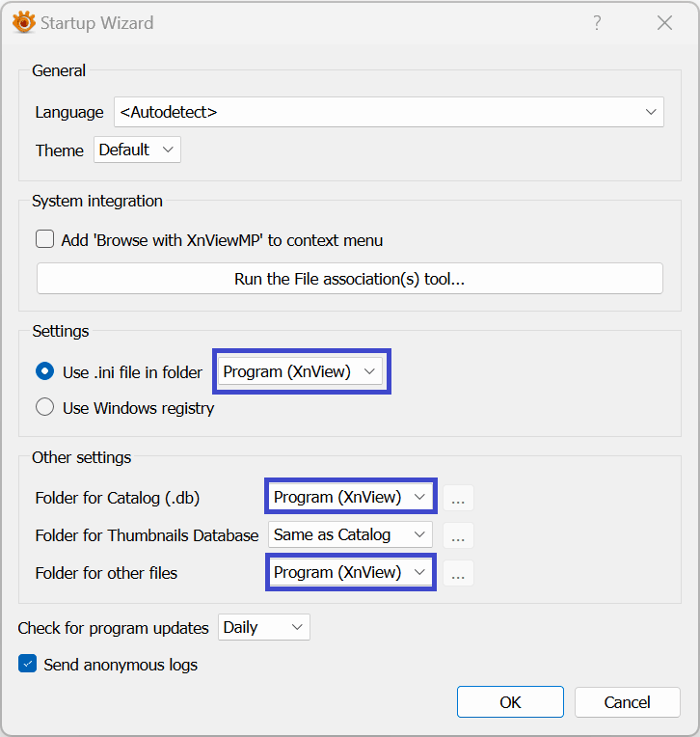
Task: Cancel the Startup Wizard
Action: tap(627, 702)
